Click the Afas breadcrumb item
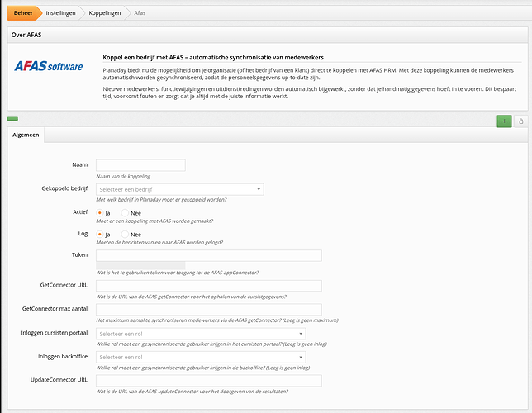 [x=140, y=13]
